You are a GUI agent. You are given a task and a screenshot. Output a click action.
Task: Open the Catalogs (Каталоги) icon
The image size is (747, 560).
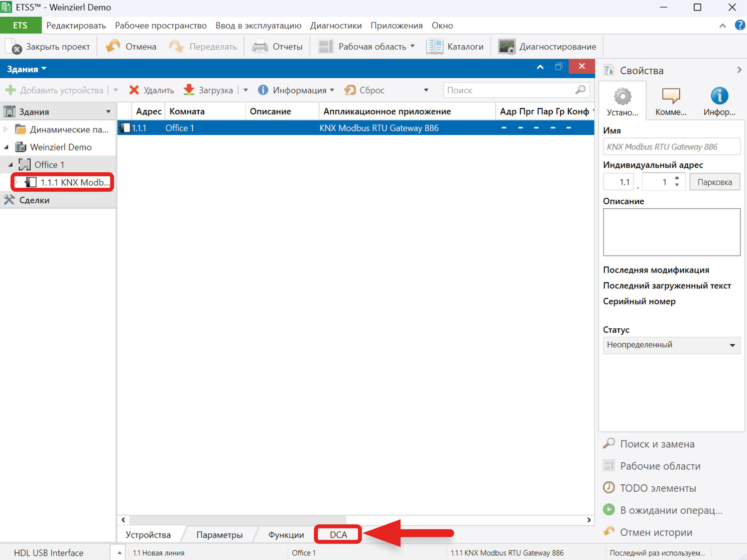434,46
